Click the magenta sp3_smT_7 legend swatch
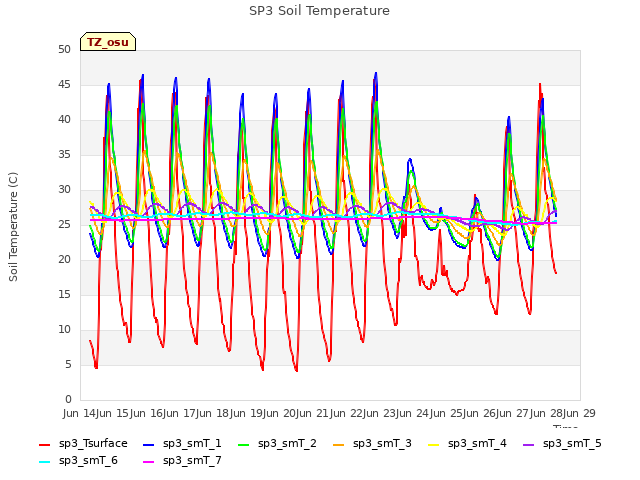The width and height of the screenshot is (640, 480). pyautogui.click(x=149, y=462)
